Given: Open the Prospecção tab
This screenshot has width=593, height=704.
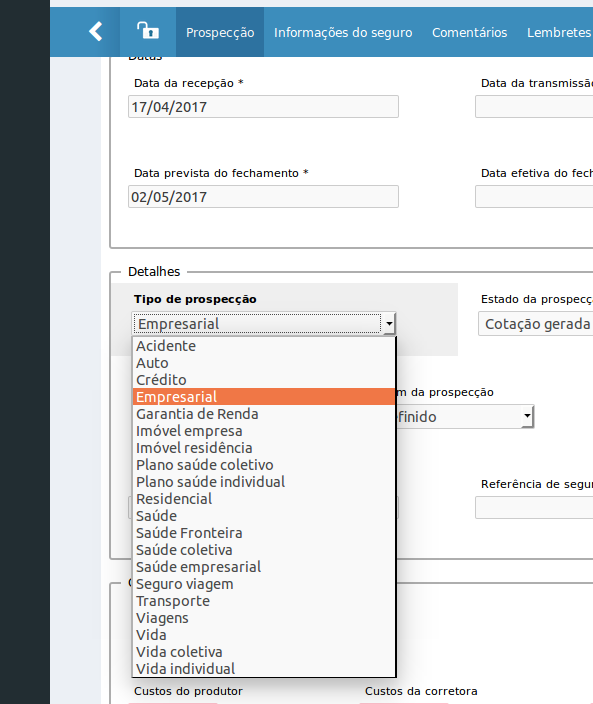Looking at the screenshot, I should pyautogui.click(x=220, y=32).
